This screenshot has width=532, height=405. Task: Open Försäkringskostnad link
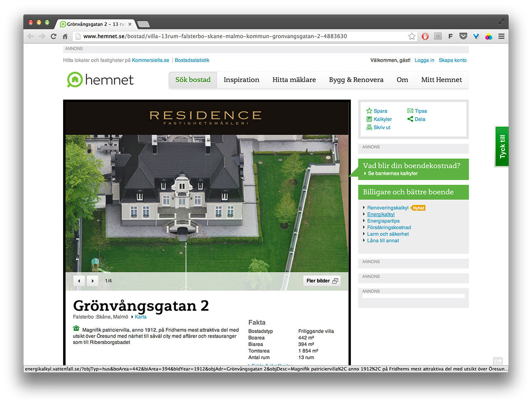(389, 227)
